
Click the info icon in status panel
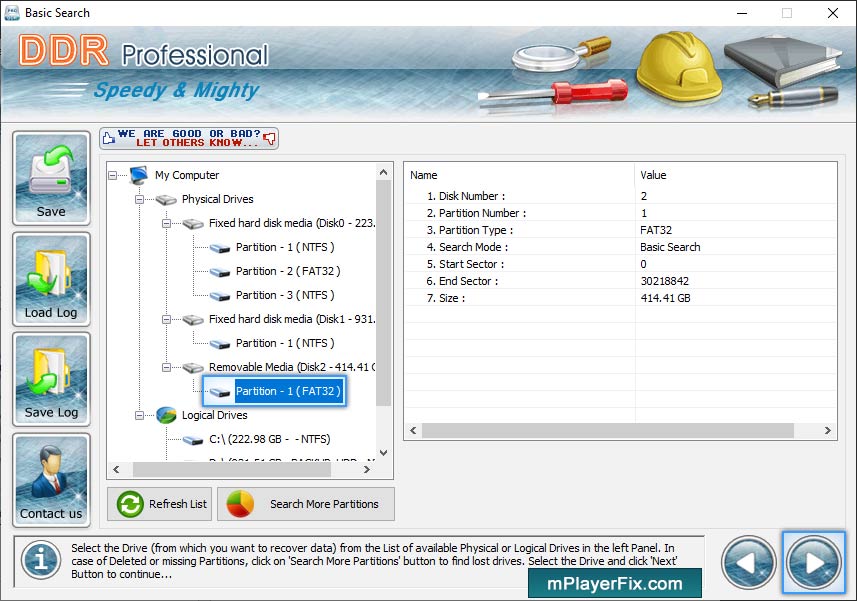[x=41, y=561]
